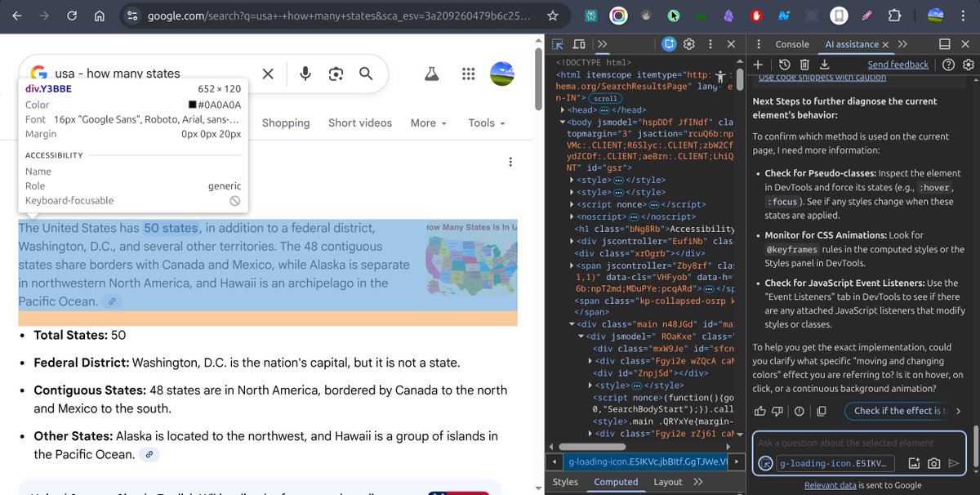Viewport: 980px width, 495px height.
Task: Toggle the drawer dock layout icon
Action: click(x=945, y=44)
